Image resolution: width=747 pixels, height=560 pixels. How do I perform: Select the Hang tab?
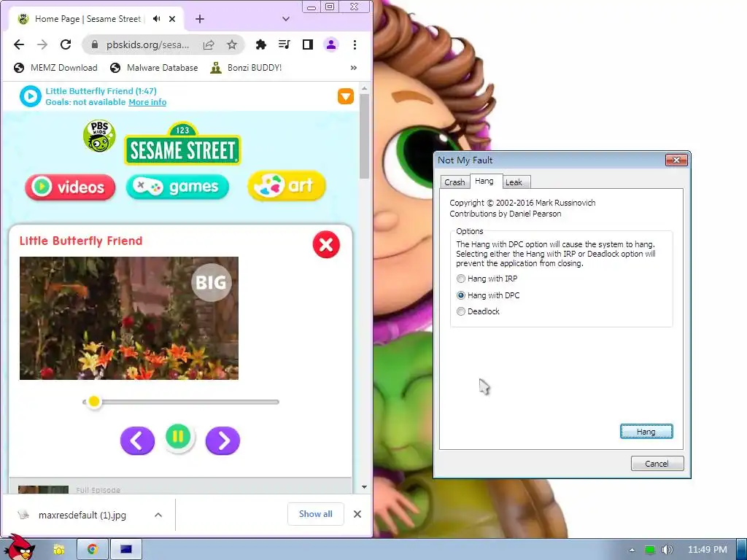[484, 181]
